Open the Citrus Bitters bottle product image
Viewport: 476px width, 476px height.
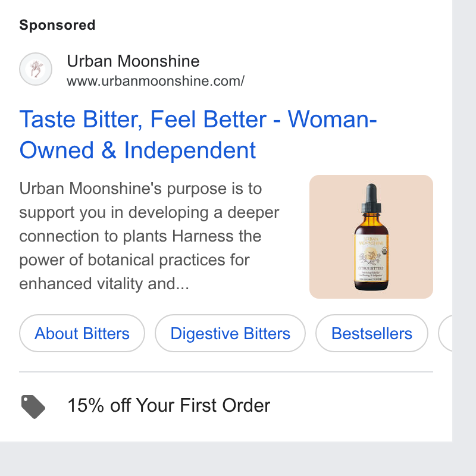pos(371,237)
